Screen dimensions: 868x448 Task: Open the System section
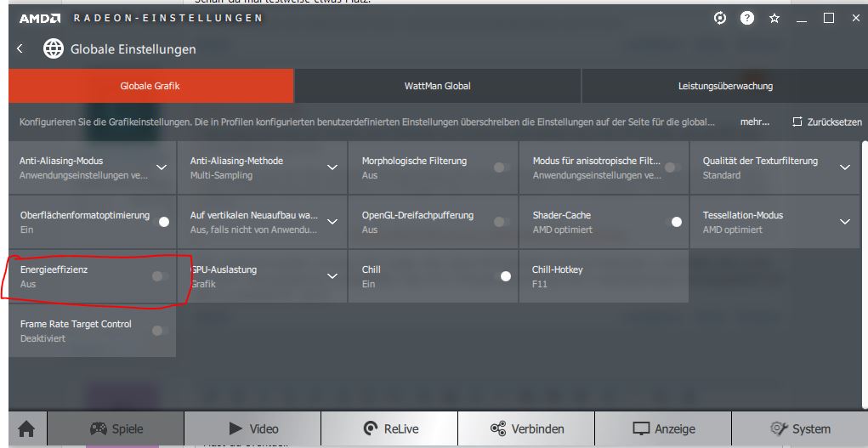pos(800,428)
